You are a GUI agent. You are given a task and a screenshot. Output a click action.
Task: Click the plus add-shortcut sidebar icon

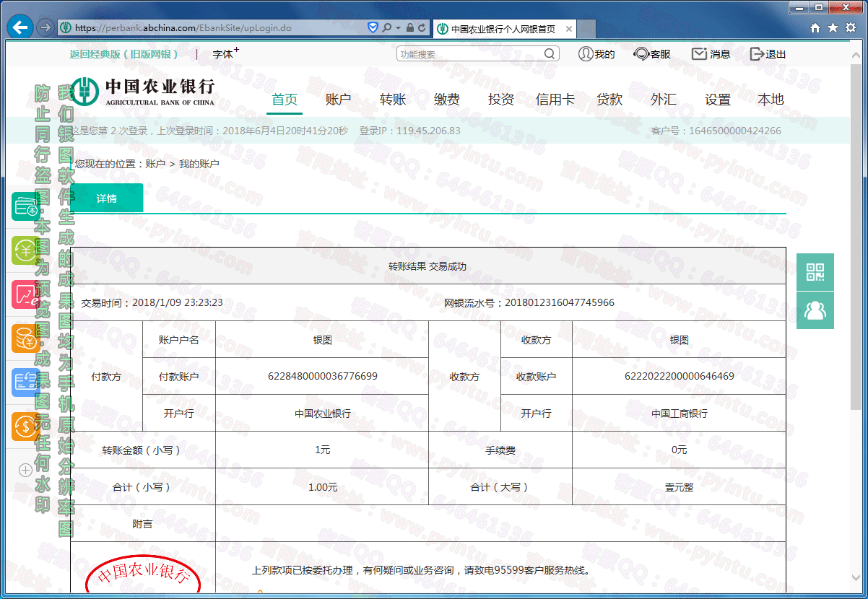click(x=25, y=470)
